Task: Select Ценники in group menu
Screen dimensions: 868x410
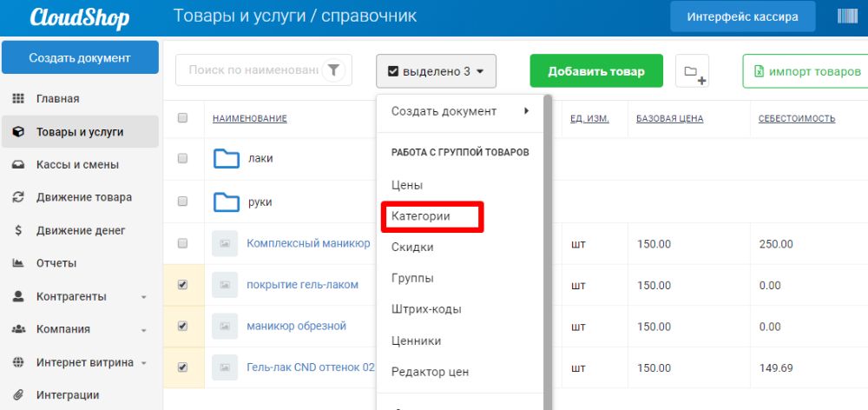Action: (416, 341)
